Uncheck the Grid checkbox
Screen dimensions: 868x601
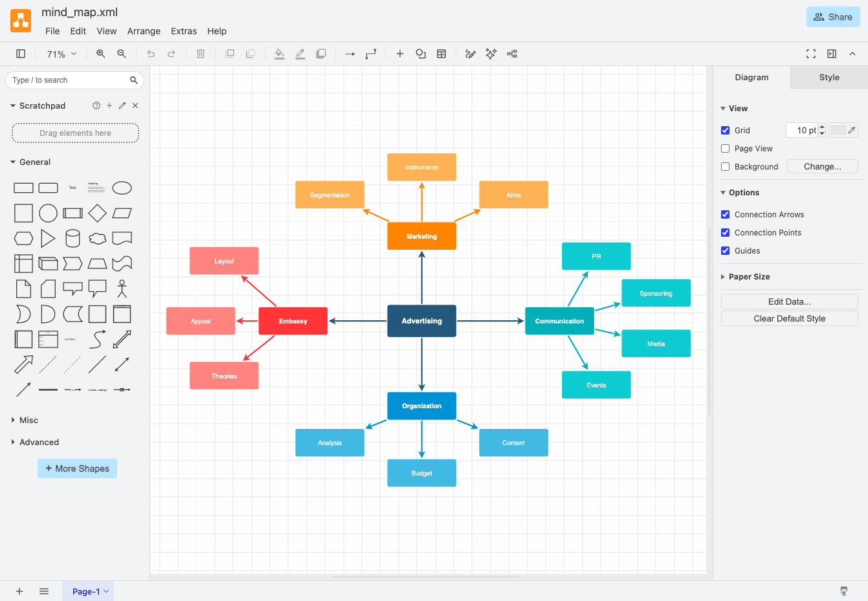coord(726,131)
